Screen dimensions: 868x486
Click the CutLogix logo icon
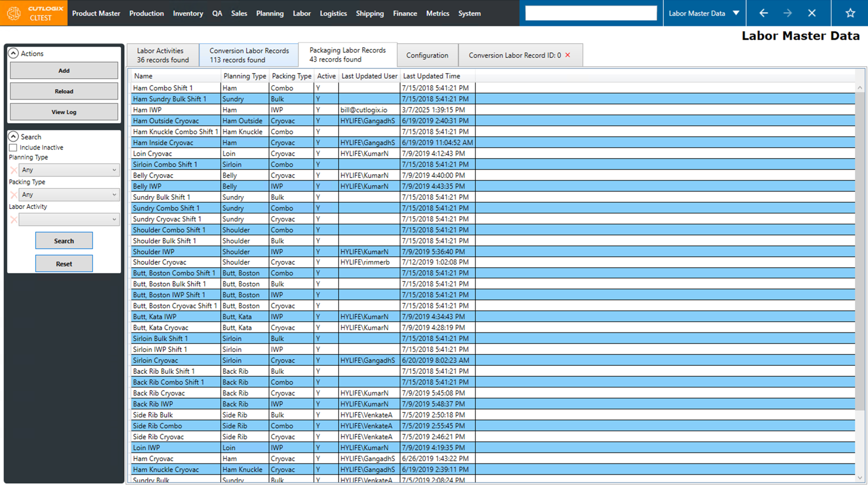[x=14, y=13]
